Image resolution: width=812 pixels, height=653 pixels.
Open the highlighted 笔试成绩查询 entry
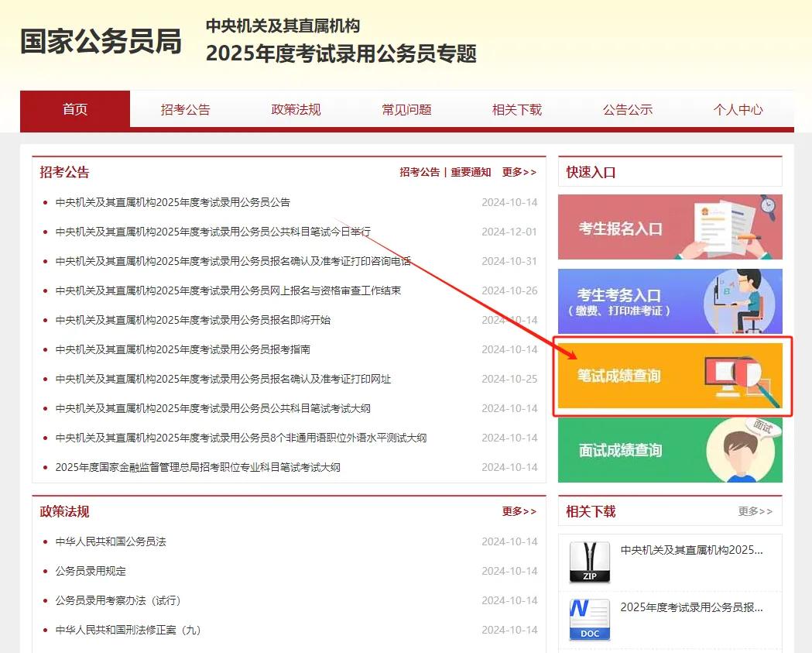coord(670,376)
